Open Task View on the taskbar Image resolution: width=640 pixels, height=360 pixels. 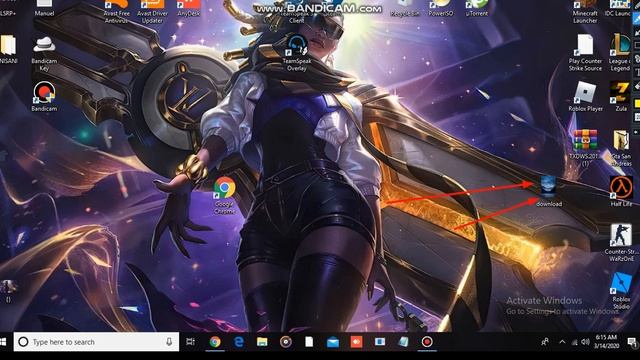191,342
